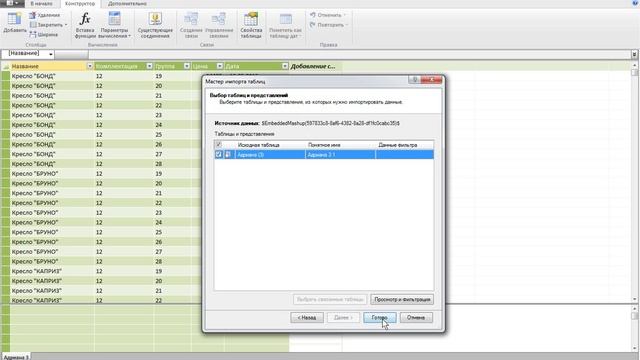The height and width of the screenshot is (360, 640).
Task: Click the Отменить undo icon
Action: coord(313,15)
